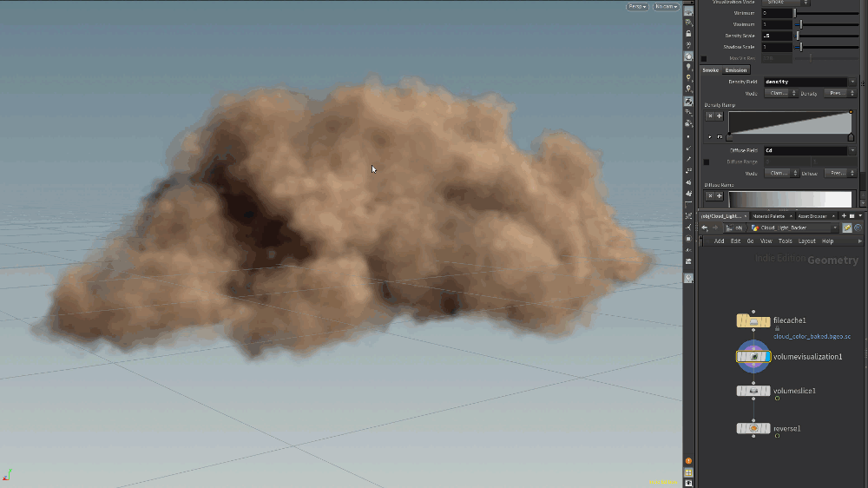Click the yellow four-pane layout icon
Viewport: 868px width, 488px height.
(x=688, y=472)
